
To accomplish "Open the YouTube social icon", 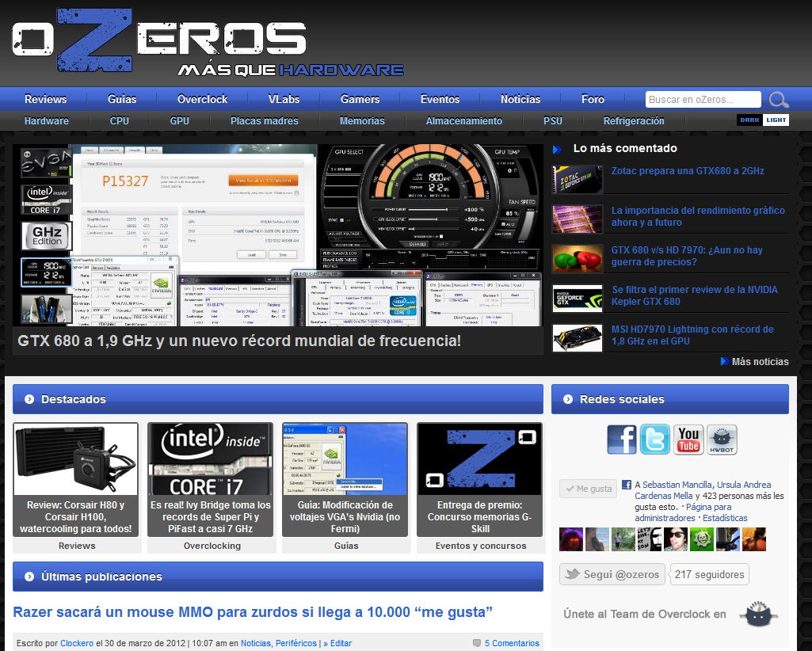I will (688, 440).
